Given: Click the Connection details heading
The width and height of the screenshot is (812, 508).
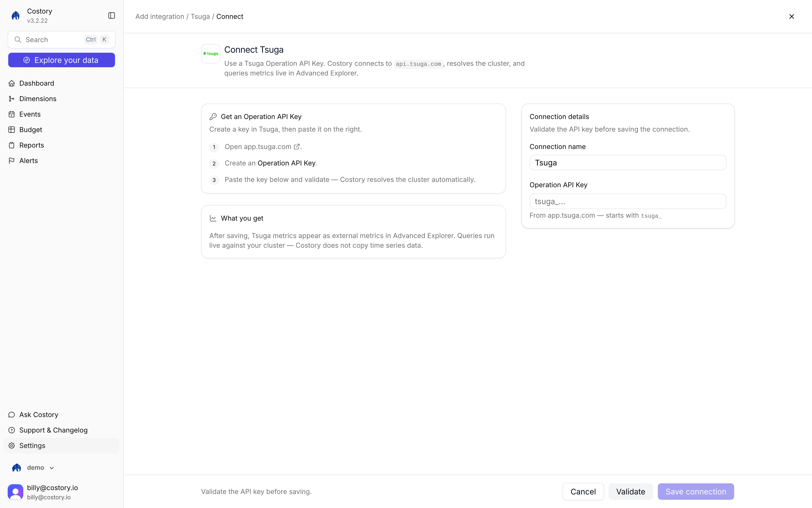Looking at the screenshot, I should pyautogui.click(x=559, y=117).
